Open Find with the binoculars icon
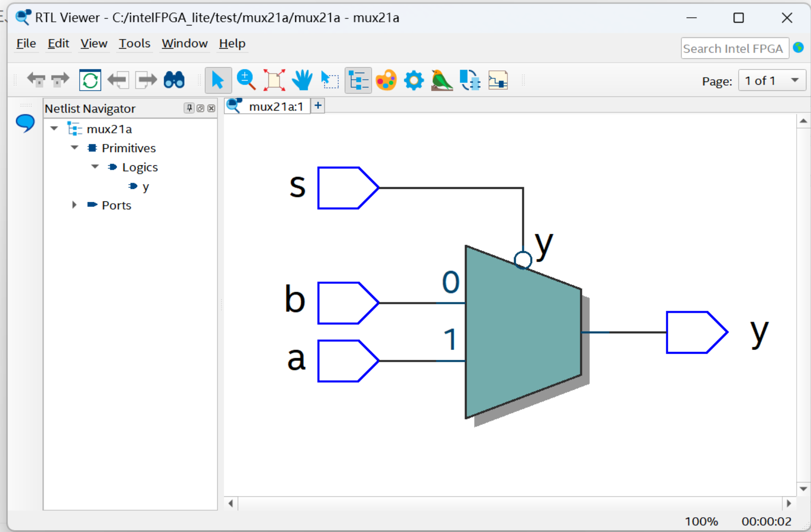The height and width of the screenshot is (532, 811). 174,80
